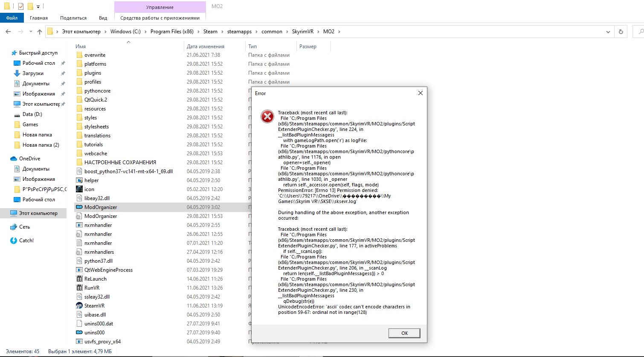Click the refresh button beside address bar

coord(621,32)
